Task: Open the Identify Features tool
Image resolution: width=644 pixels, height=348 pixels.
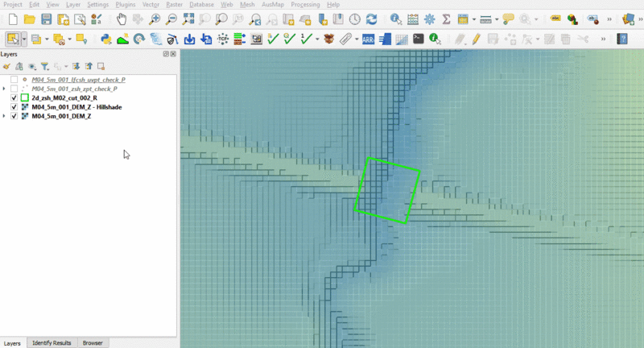Action: pos(396,19)
